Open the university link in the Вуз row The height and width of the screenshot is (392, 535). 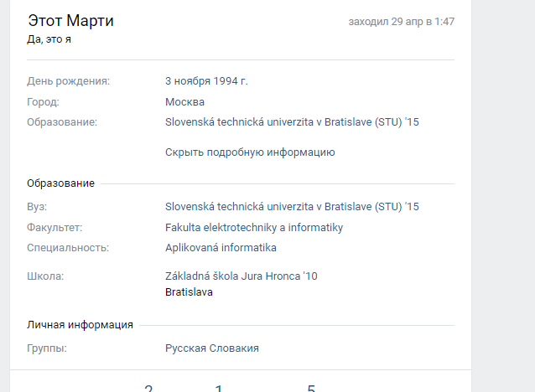tap(292, 206)
